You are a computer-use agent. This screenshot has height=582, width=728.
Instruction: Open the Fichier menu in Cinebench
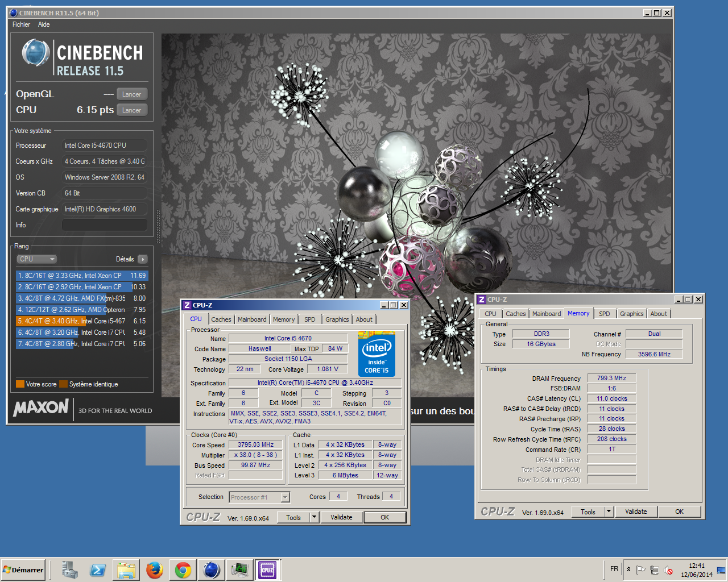(21, 24)
